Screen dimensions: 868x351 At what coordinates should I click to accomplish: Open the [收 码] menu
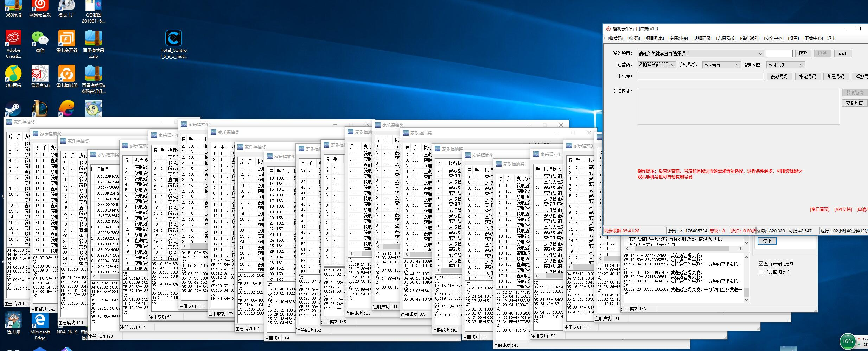coord(634,38)
